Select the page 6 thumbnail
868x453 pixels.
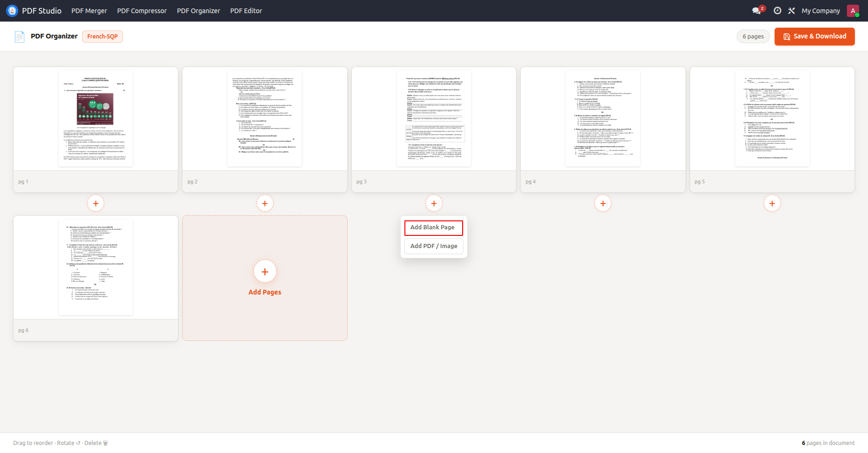click(x=96, y=268)
